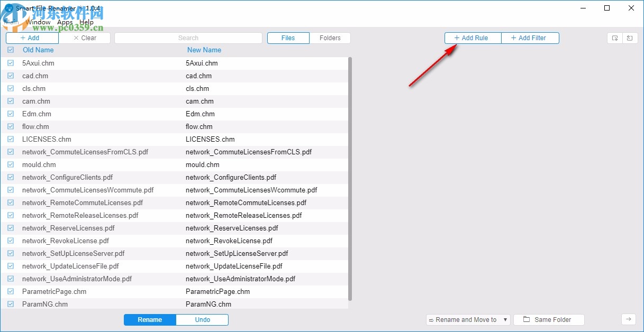
Task: Click the Add Rule button
Action: pyautogui.click(x=472, y=38)
